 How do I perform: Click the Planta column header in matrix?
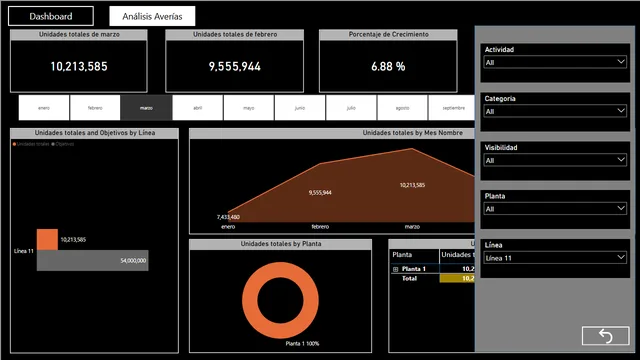tap(402, 255)
